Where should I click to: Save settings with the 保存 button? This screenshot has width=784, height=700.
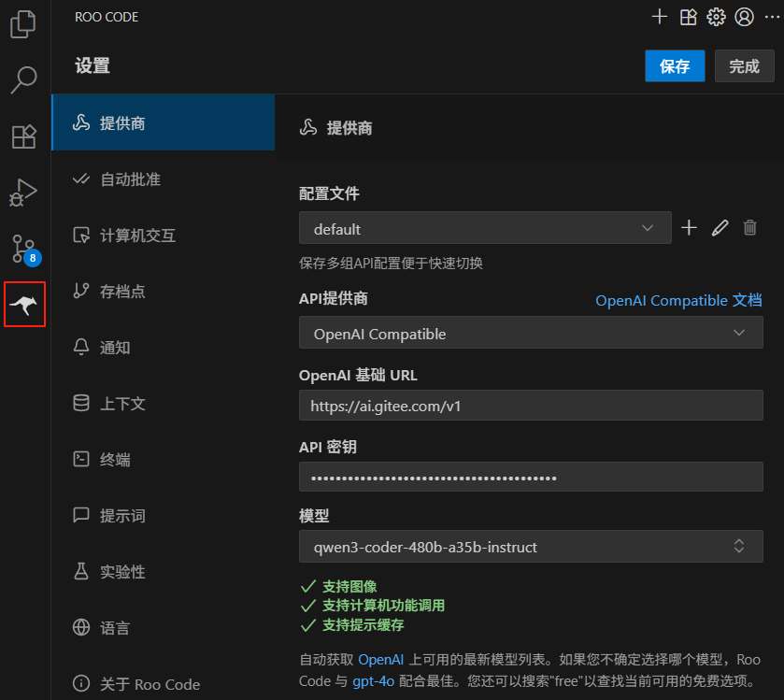(675, 66)
